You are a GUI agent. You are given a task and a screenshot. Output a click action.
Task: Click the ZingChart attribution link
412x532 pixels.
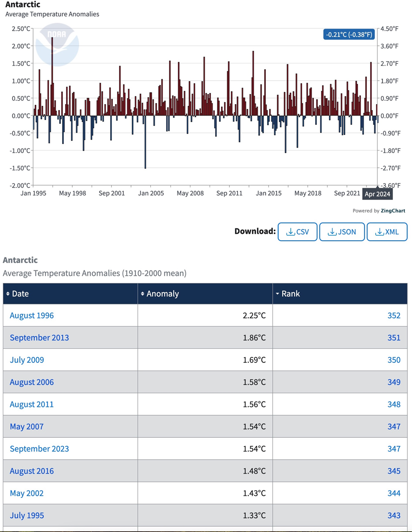point(393,211)
